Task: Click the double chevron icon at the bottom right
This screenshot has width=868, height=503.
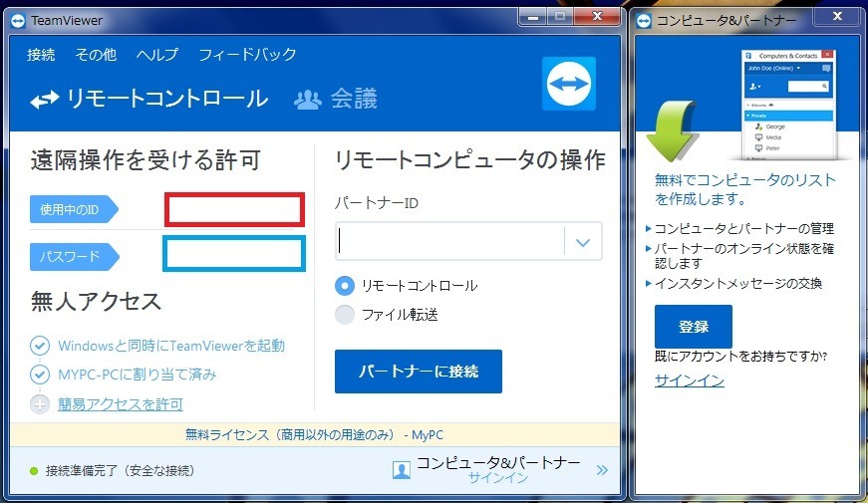Action: coord(602,470)
